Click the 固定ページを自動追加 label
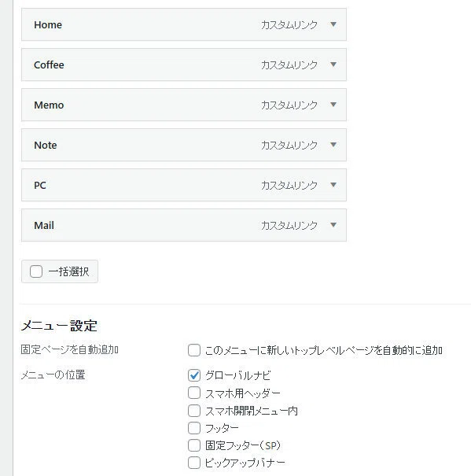The height and width of the screenshot is (476, 471). pos(69,349)
